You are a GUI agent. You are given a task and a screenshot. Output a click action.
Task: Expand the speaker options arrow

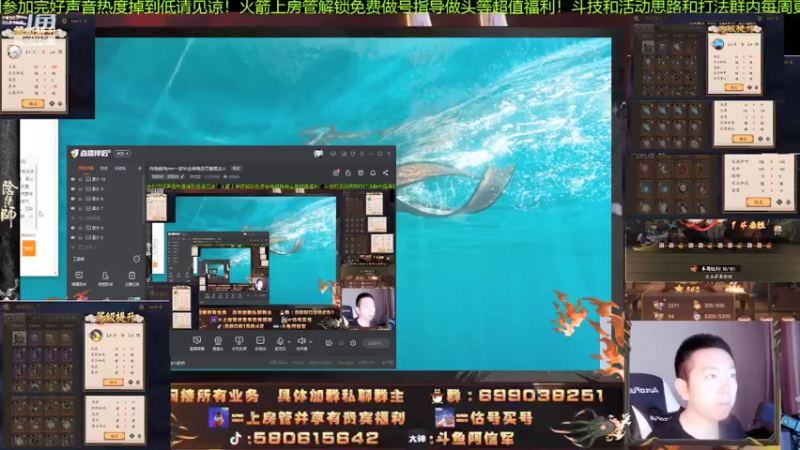coord(311,342)
